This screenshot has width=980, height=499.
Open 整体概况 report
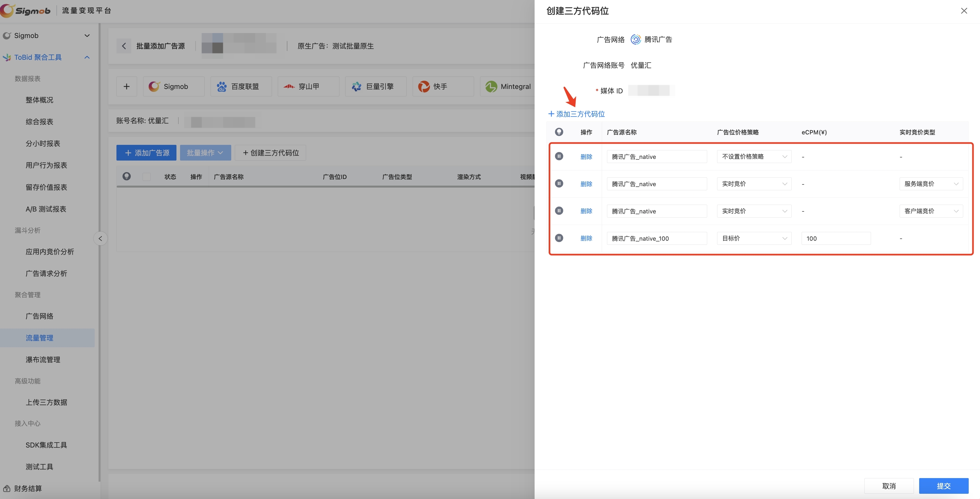(x=40, y=100)
